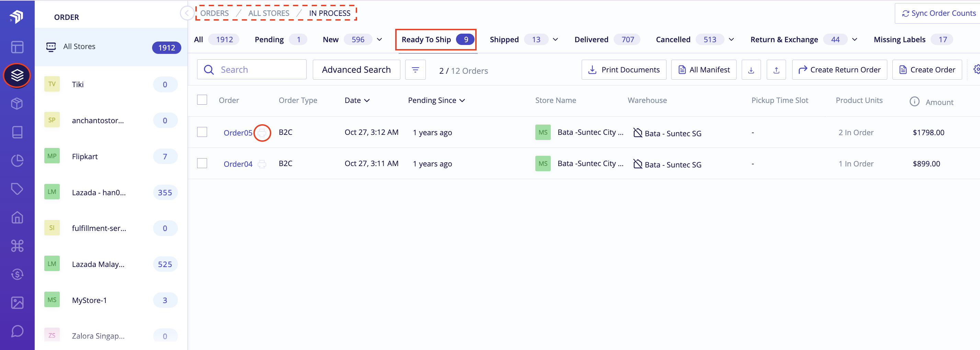The width and height of the screenshot is (980, 350).
Task: Open the Orders stacked-layers icon in the sidebar
Action: [17, 75]
